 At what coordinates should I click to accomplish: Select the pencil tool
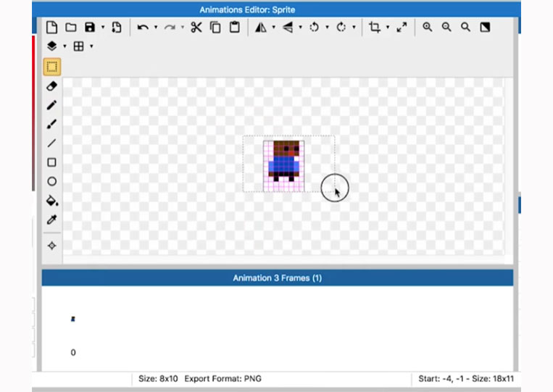[52, 105]
